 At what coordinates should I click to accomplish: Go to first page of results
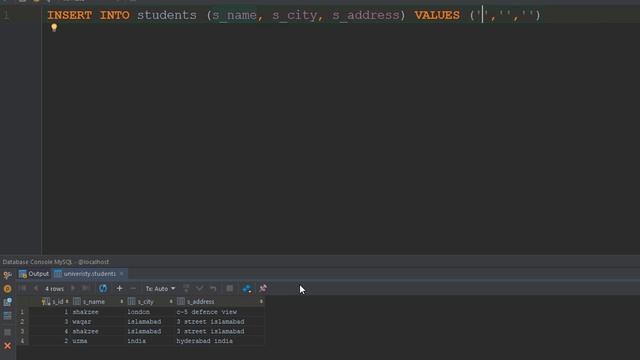[22, 289]
